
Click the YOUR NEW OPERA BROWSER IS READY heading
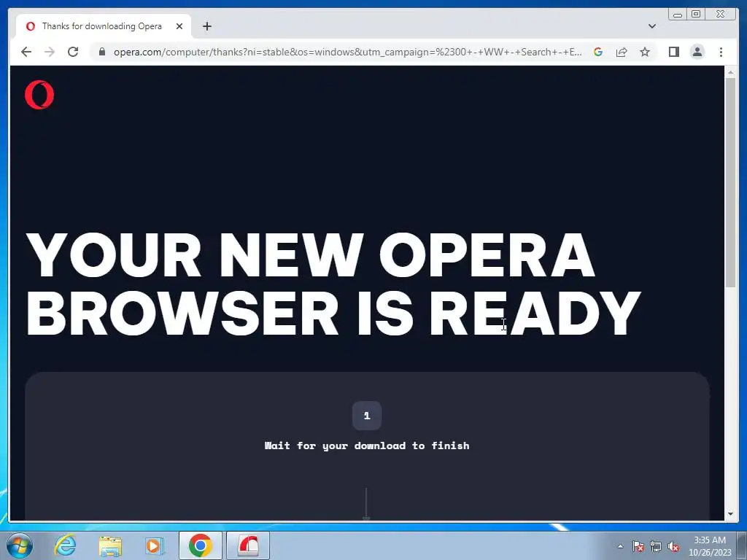coord(333,284)
